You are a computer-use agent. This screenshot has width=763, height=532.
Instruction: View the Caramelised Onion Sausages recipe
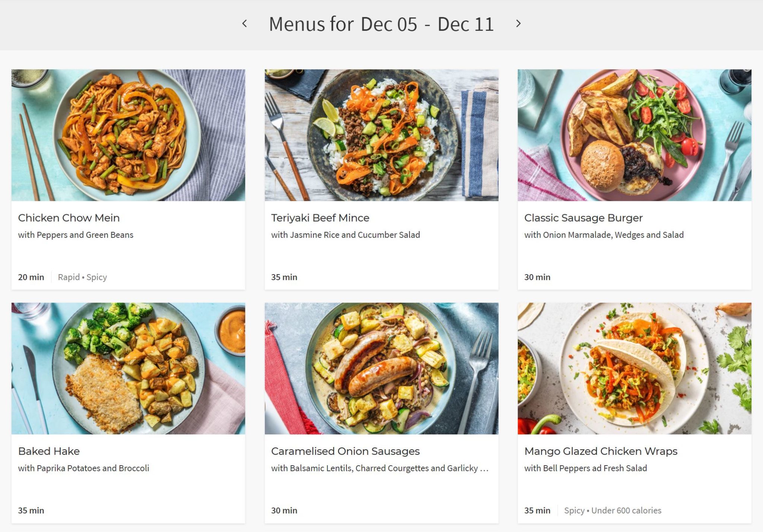[345, 450]
